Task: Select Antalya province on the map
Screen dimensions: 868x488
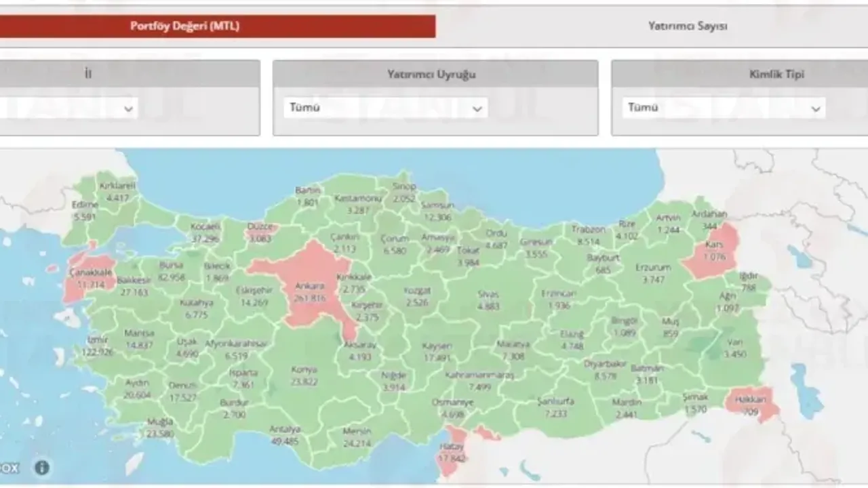Action: pyautogui.click(x=283, y=434)
